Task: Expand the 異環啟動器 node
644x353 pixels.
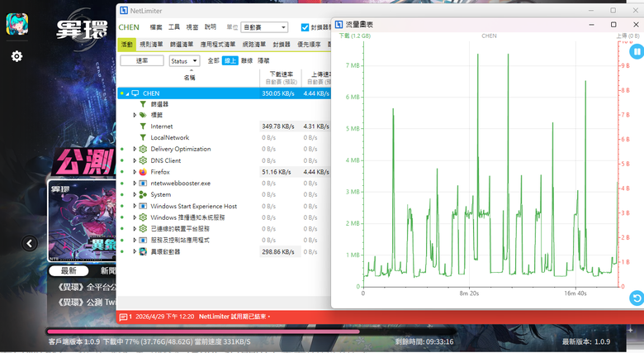Action: tap(135, 251)
